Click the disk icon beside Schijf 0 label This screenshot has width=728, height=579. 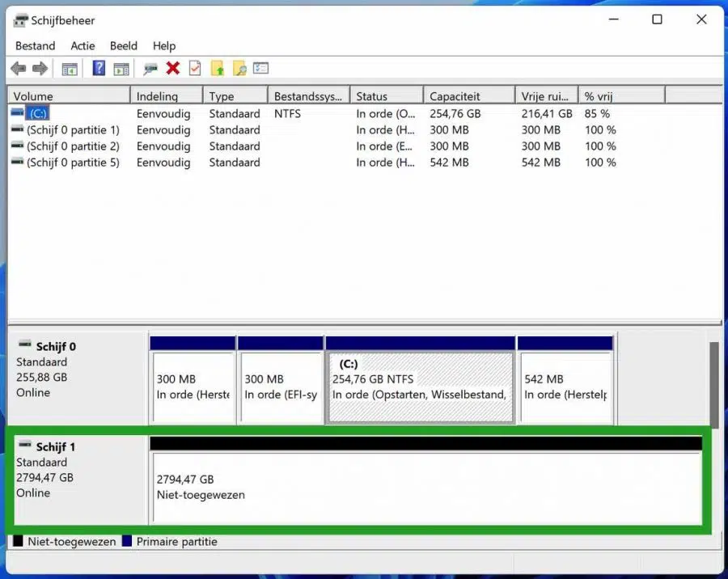(x=24, y=344)
